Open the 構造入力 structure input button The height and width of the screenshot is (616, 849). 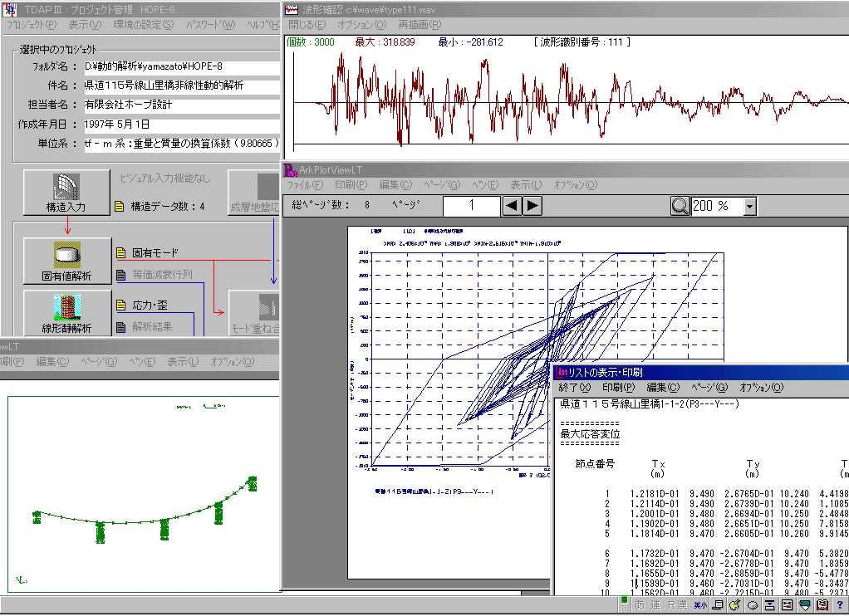pos(66,192)
